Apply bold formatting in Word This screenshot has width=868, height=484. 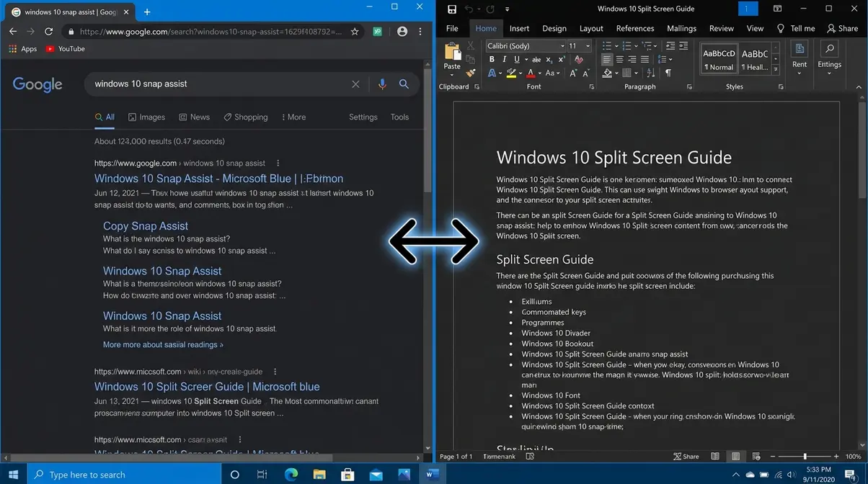[x=492, y=59]
